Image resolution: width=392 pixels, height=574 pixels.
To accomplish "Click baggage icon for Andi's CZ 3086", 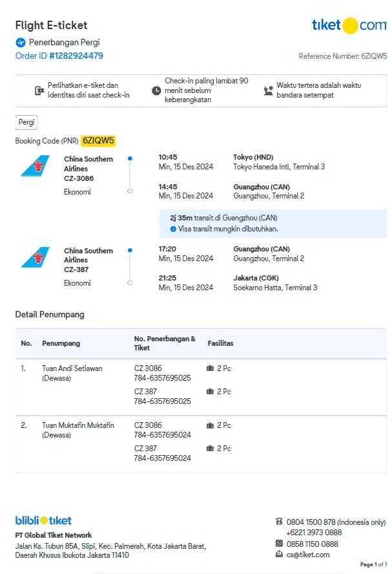I will [210, 368].
